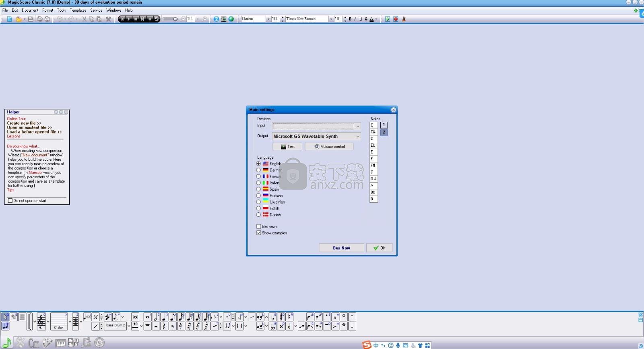The height and width of the screenshot is (349, 644).
Task: Open the Edit menu
Action: point(15,10)
